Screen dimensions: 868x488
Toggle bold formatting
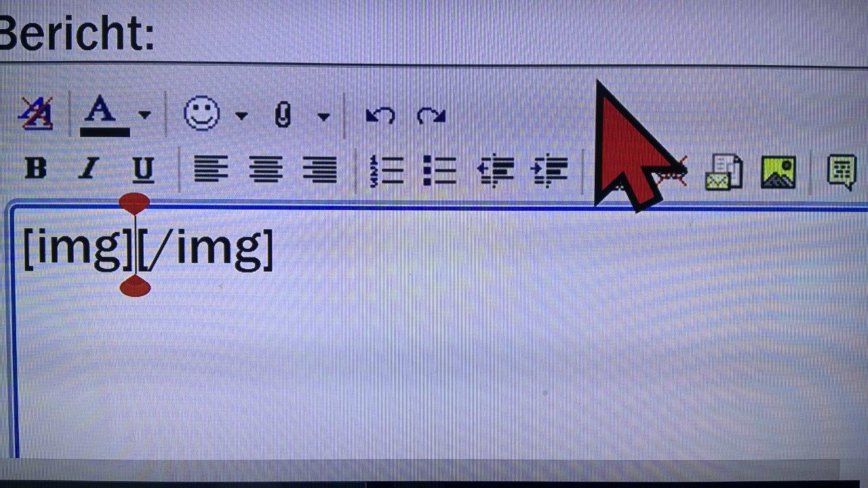pos(35,167)
